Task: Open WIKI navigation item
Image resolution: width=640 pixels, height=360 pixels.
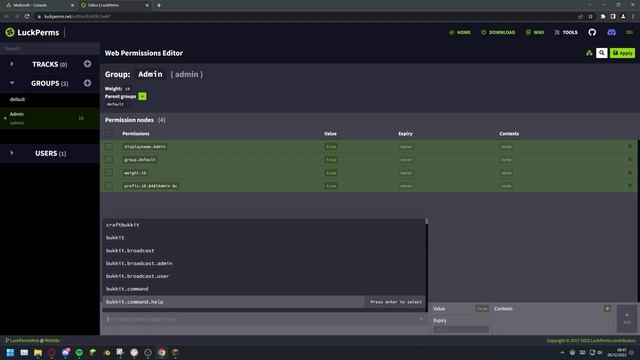Action: coord(535,32)
